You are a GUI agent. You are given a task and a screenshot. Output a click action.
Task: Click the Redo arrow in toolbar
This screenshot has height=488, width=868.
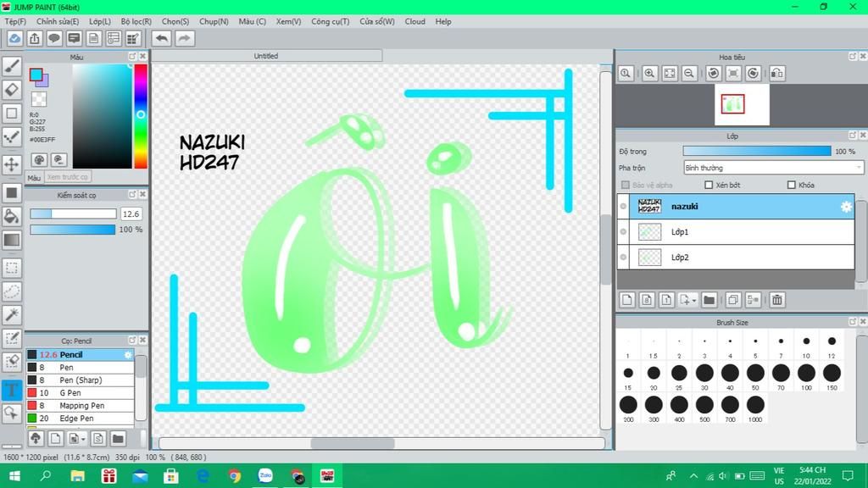[x=185, y=38]
